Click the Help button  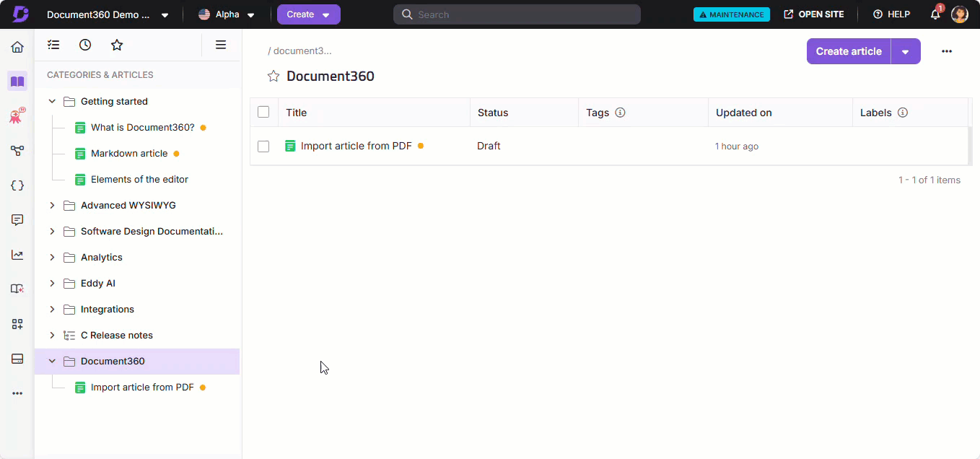click(x=891, y=14)
